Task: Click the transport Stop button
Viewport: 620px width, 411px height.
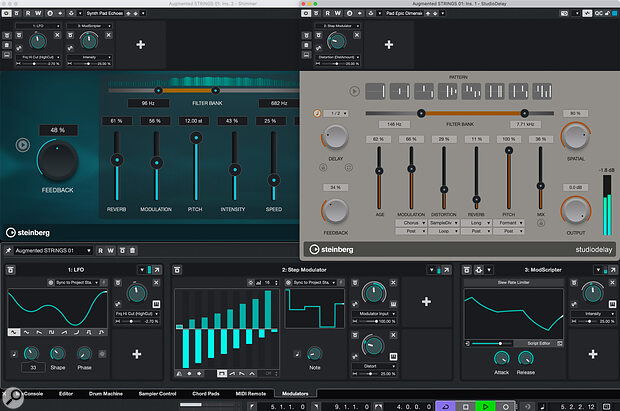Action: [x=465, y=406]
